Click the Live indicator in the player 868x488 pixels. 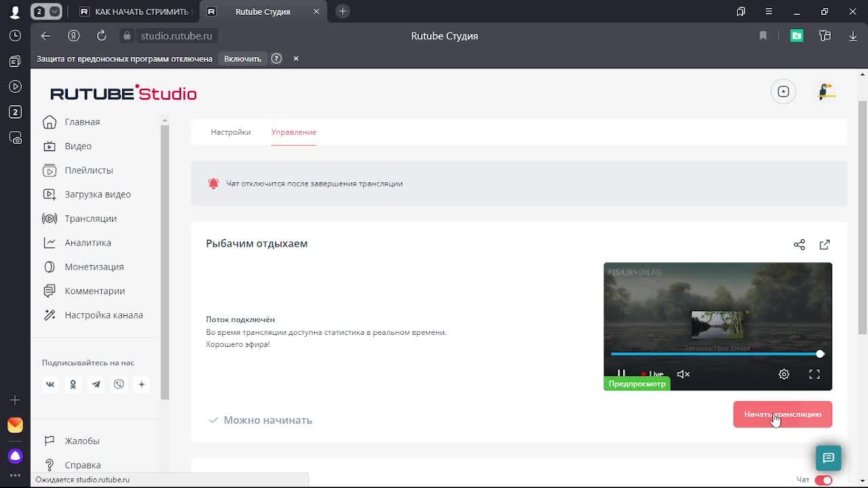coord(652,374)
